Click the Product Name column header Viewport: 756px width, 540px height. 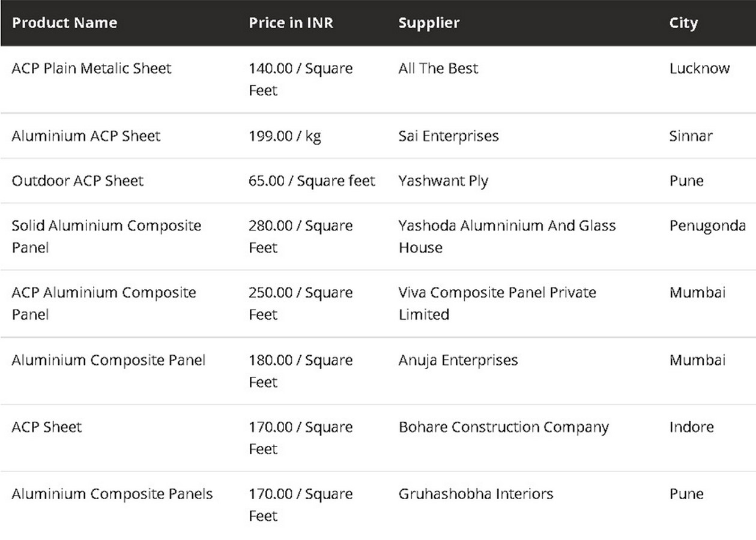click(64, 23)
